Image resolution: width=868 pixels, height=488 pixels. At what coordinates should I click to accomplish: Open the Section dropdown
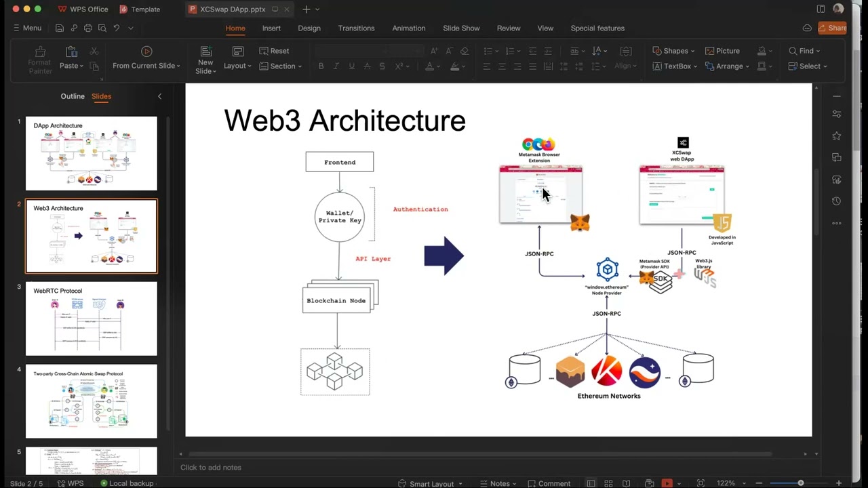pyautogui.click(x=281, y=66)
